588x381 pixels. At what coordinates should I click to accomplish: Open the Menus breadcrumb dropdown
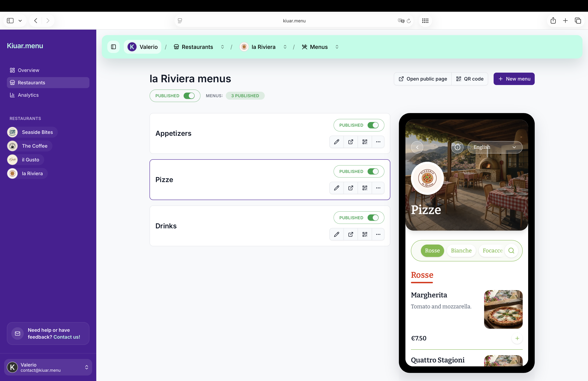(x=337, y=47)
